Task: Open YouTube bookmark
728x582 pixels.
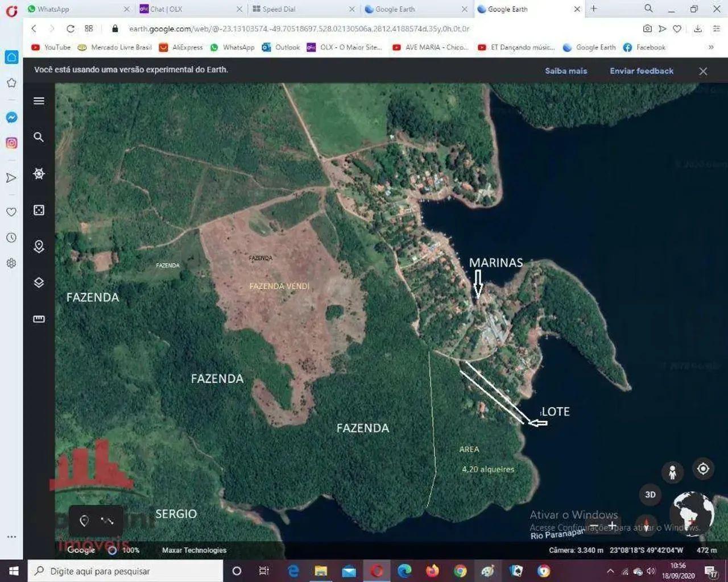Action: tap(51, 47)
